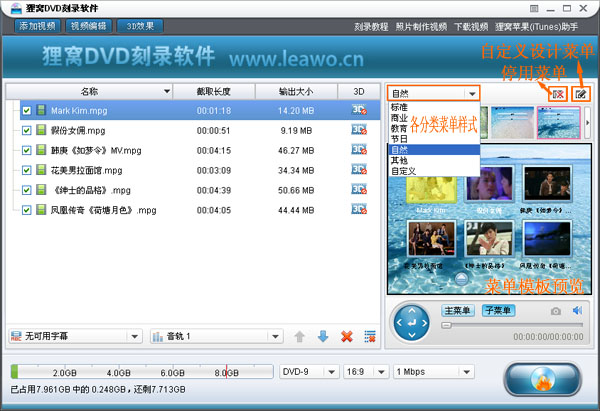Open the 刻录教程 link
600x411 pixels.
(x=371, y=27)
